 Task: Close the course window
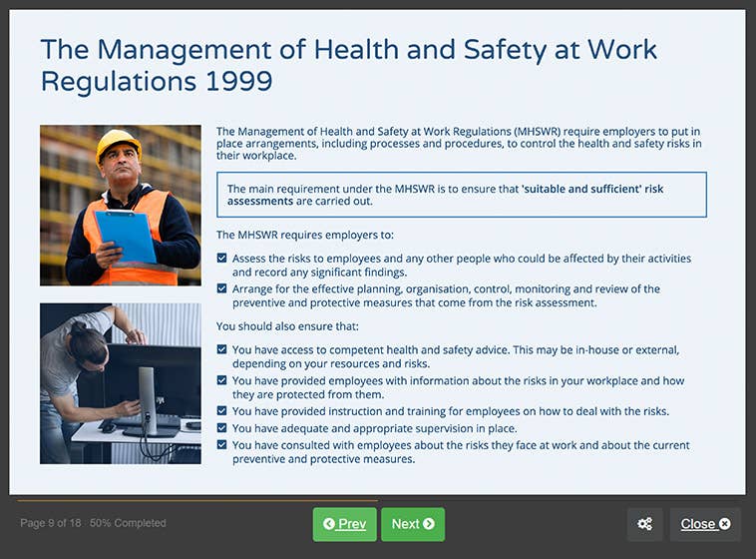pyautogui.click(x=704, y=524)
